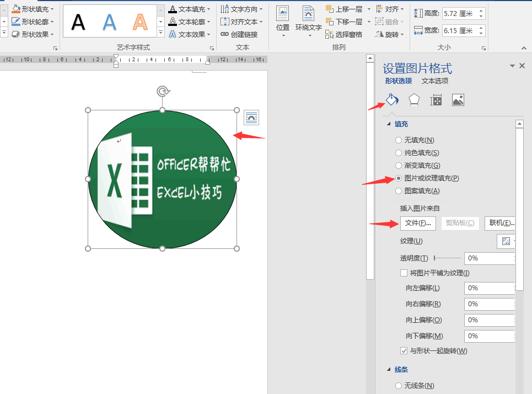
Task: Open the 选择窗格 selection pane
Action: (x=343, y=34)
